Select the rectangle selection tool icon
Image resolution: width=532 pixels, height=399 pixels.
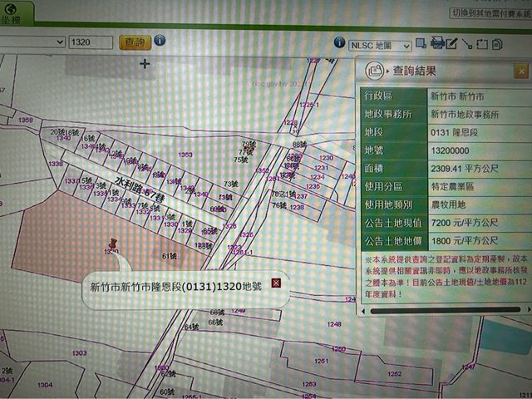[x=421, y=43]
